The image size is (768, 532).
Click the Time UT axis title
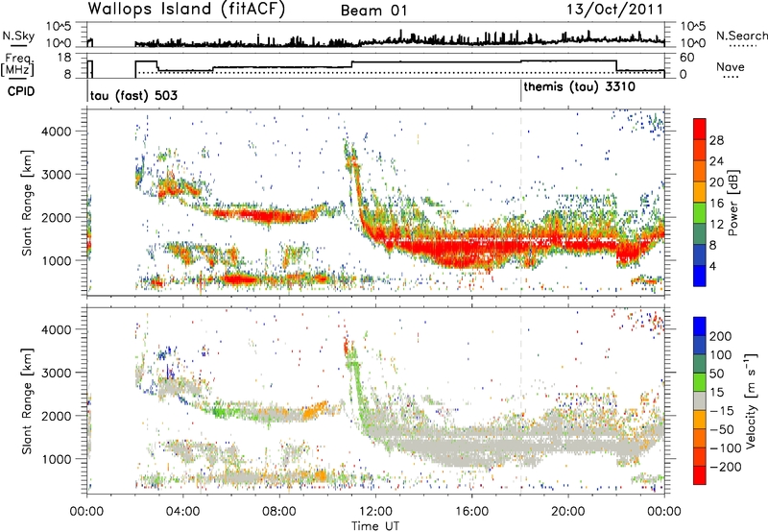coord(375,526)
